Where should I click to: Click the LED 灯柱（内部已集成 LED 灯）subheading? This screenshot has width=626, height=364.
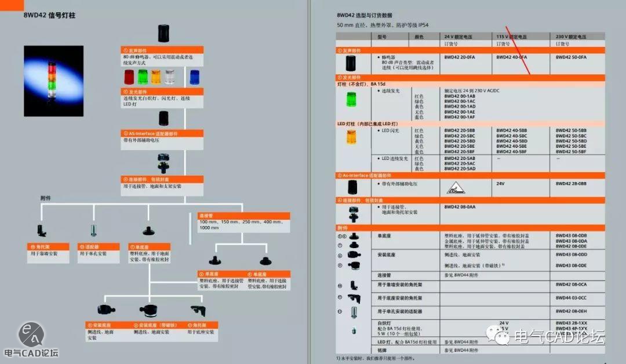pos(367,123)
